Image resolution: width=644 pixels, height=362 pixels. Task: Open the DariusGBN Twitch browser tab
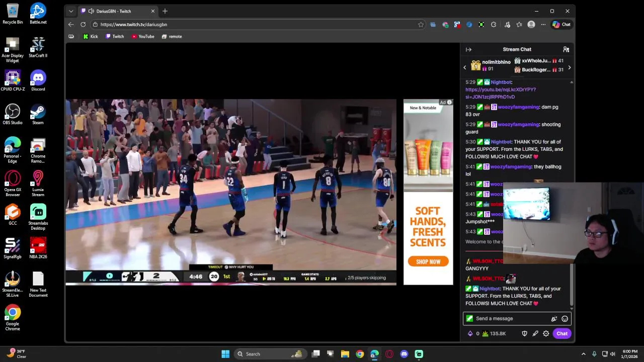[118, 11]
